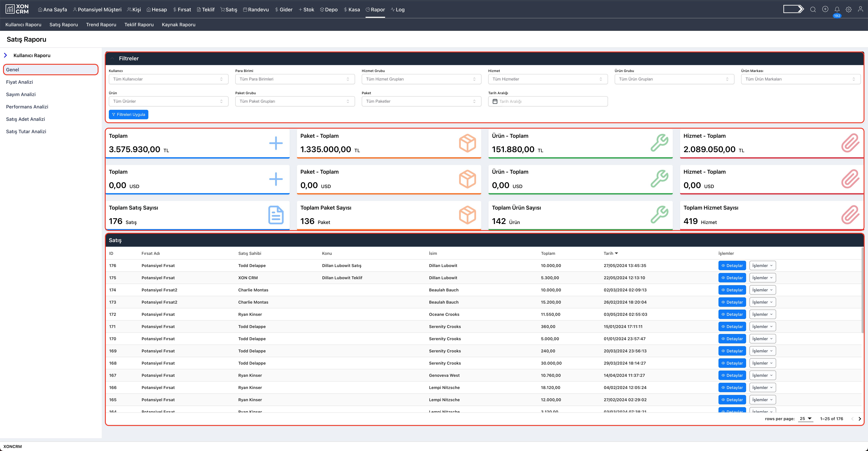The width and height of the screenshot is (868, 451).
Task: Click the wrench icon on Ürün - Toplam USD card
Action: tap(659, 179)
